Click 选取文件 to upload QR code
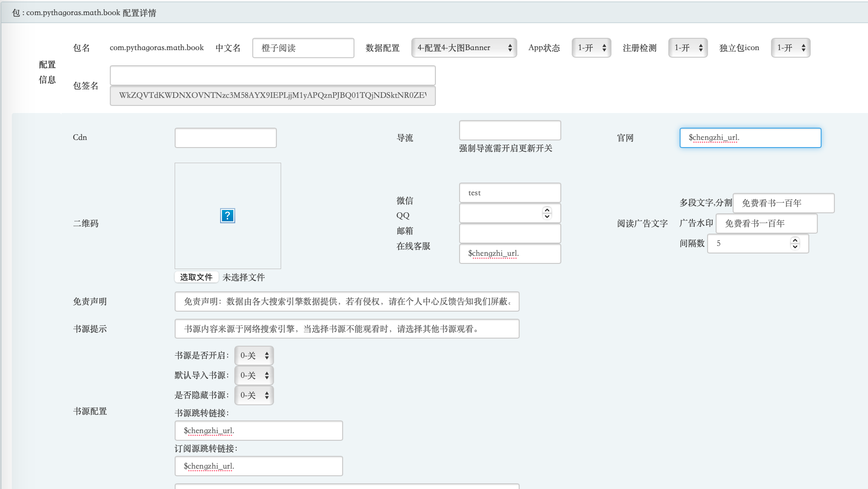 point(196,277)
